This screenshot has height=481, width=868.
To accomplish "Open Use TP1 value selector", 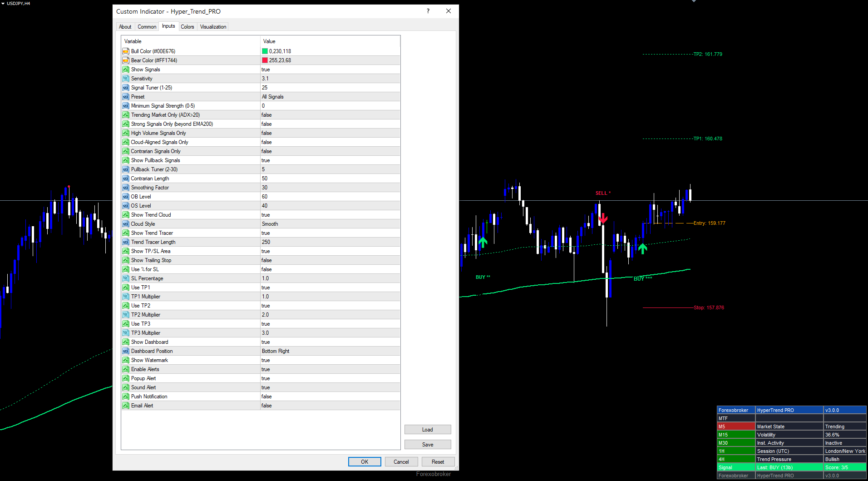I will [x=330, y=288].
